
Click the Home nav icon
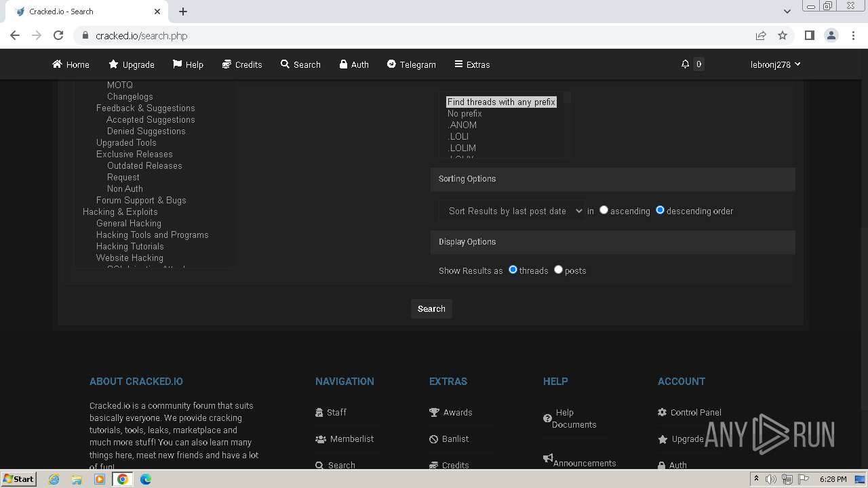point(57,64)
